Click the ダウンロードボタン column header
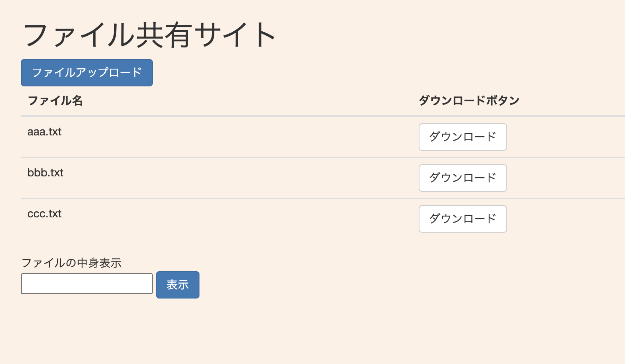 [x=469, y=100]
